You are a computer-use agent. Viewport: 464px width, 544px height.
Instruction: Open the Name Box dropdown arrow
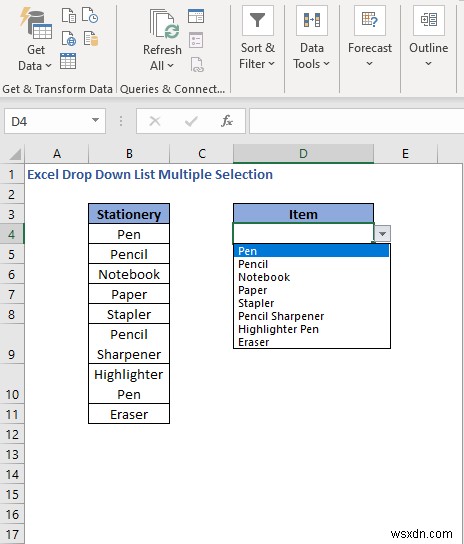pyautogui.click(x=95, y=120)
